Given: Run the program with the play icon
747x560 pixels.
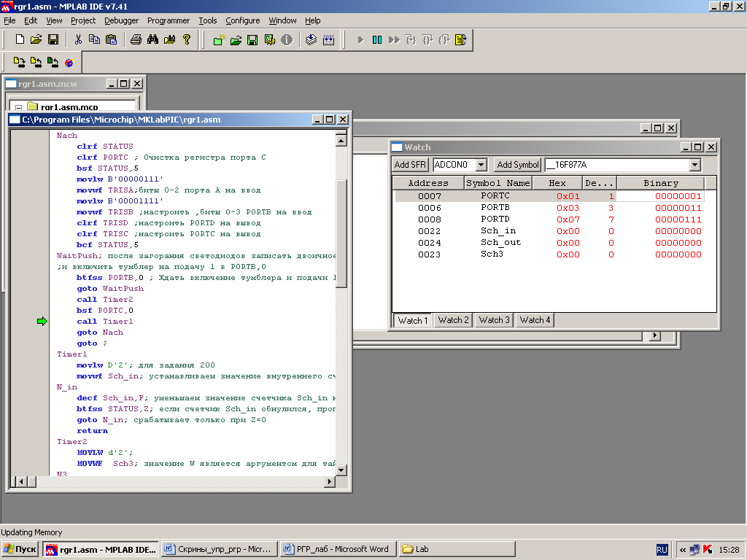Looking at the screenshot, I should (360, 40).
